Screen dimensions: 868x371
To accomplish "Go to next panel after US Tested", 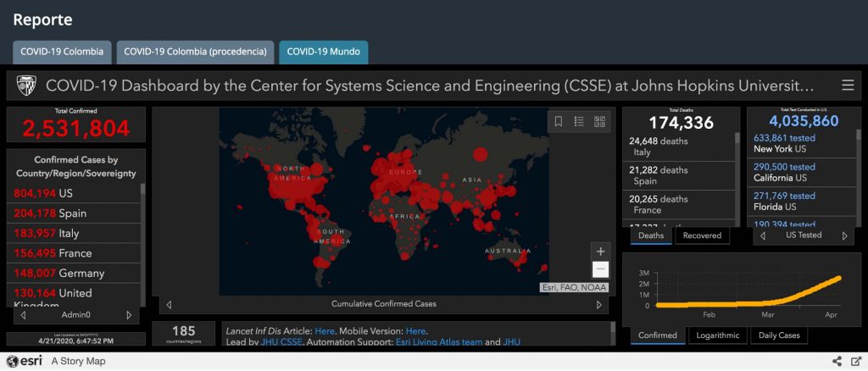I will coord(845,235).
